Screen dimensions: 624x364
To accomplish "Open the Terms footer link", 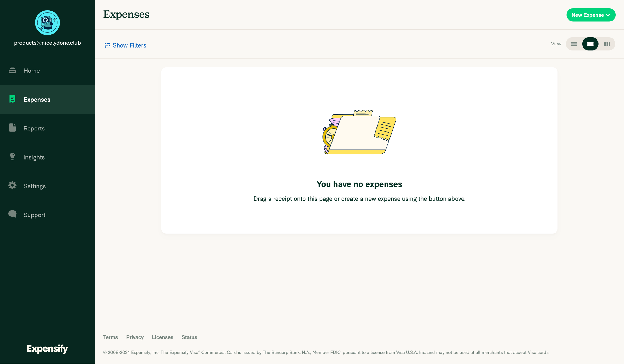I will coord(110,337).
